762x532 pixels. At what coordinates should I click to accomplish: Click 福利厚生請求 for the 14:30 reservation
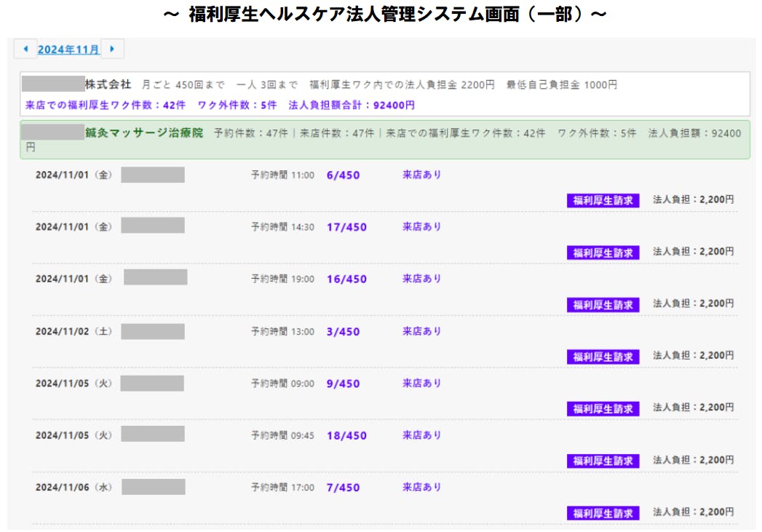pos(603,253)
